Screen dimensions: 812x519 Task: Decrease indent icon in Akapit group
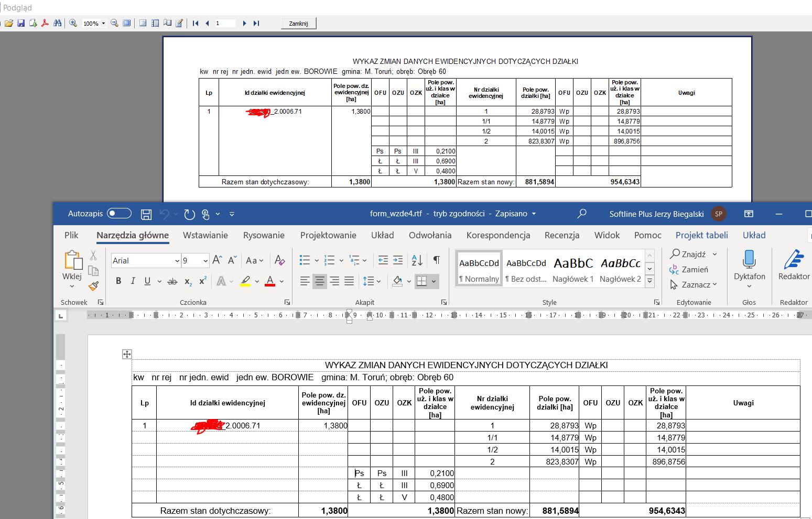tap(383, 260)
